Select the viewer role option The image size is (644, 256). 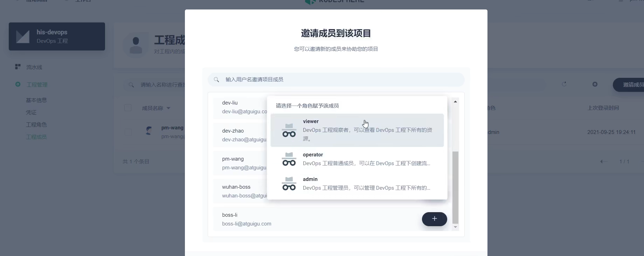[357, 130]
